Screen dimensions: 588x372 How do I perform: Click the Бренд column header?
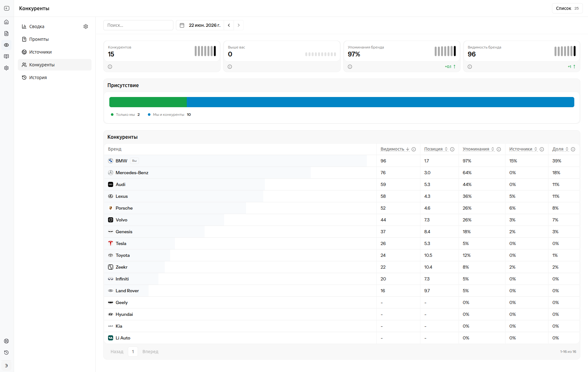pyautogui.click(x=115, y=149)
